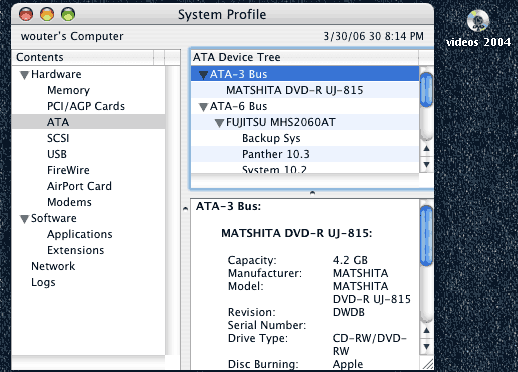Select Network in the Contents list
This screenshot has height=372, width=518.
(x=53, y=266)
